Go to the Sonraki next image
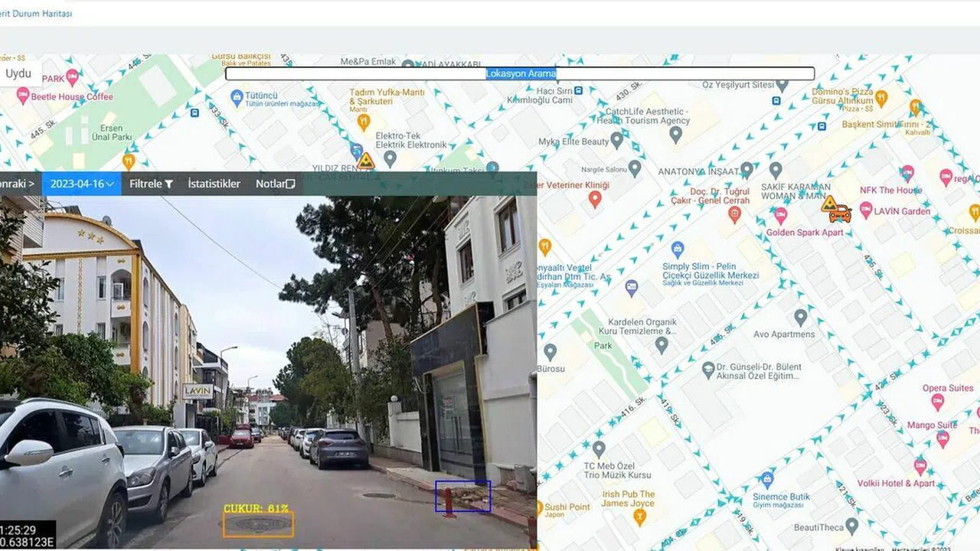 pos(17,184)
